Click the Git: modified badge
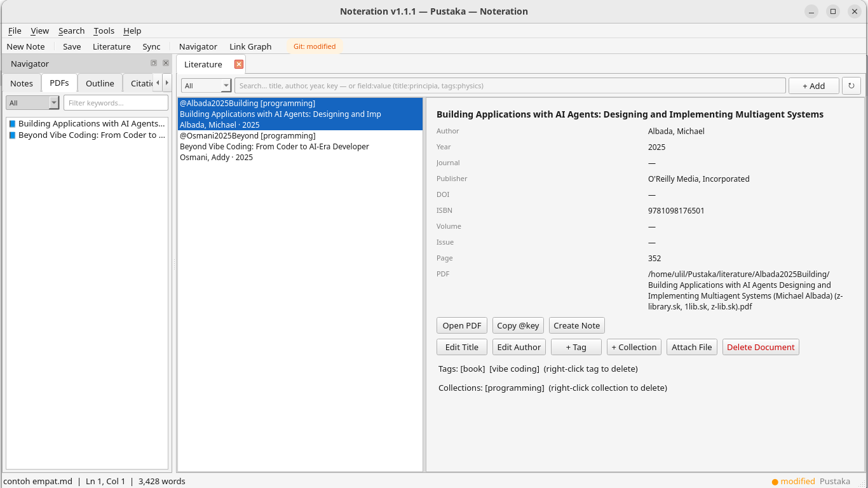Viewport: 868px width, 488px height. tap(315, 46)
